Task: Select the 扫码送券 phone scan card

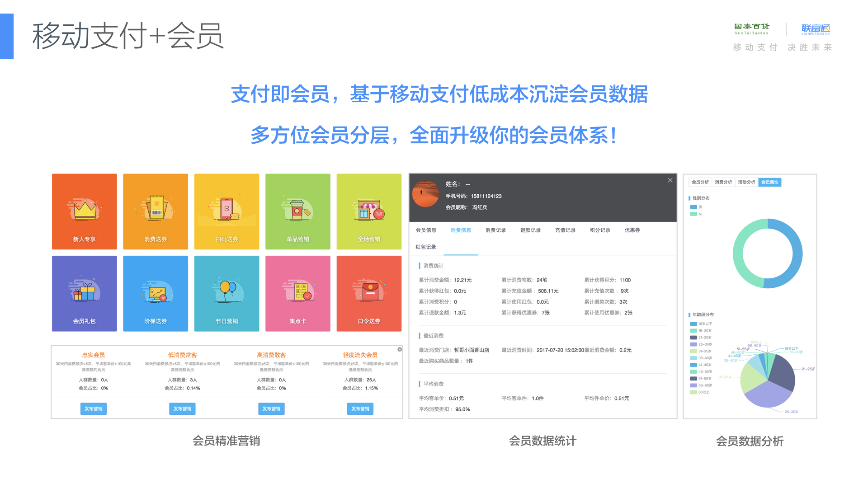Action: pyautogui.click(x=226, y=211)
